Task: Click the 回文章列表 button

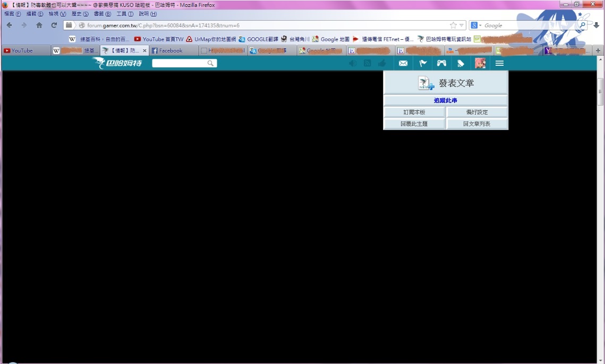Action: click(477, 124)
